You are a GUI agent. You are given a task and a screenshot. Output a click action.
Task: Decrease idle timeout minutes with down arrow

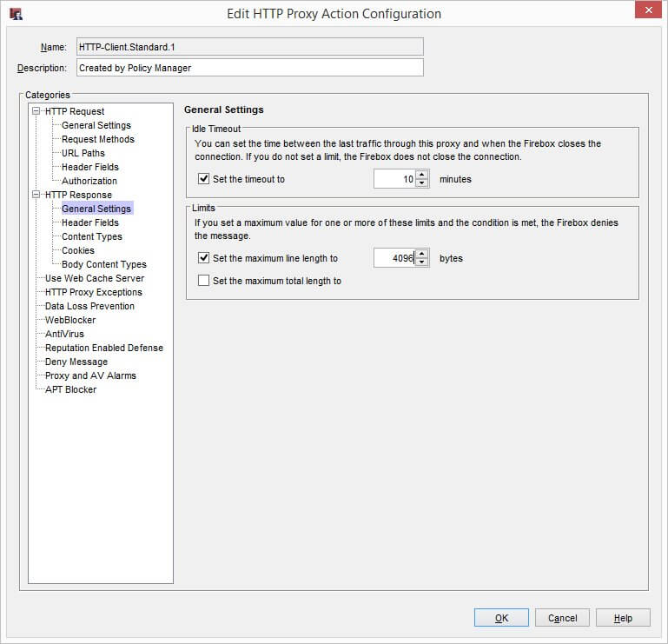422,183
